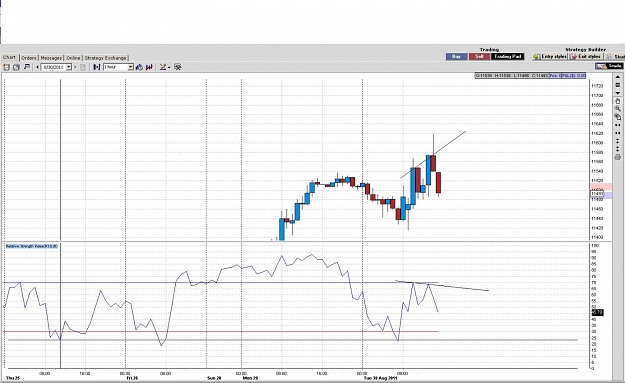Screen dimensions: 625x383
Task: Open the chart date dropdown
Action: point(69,67)
